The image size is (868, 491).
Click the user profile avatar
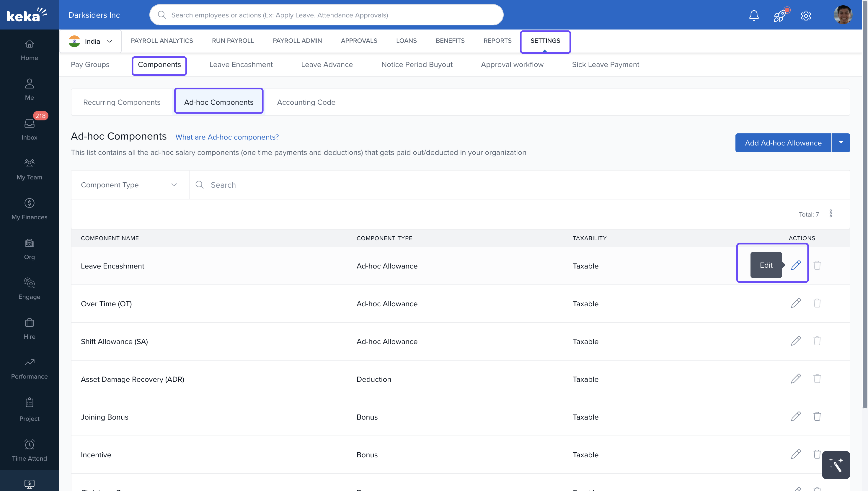(843, 15)
